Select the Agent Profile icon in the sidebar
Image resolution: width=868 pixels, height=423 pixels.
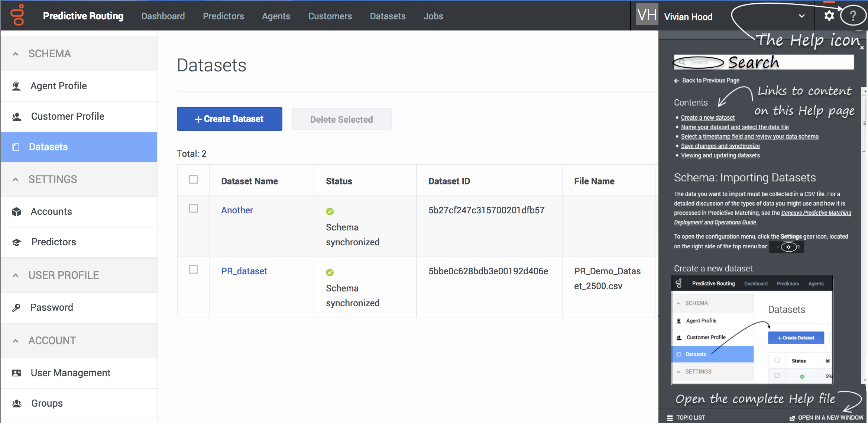[16, 85]
